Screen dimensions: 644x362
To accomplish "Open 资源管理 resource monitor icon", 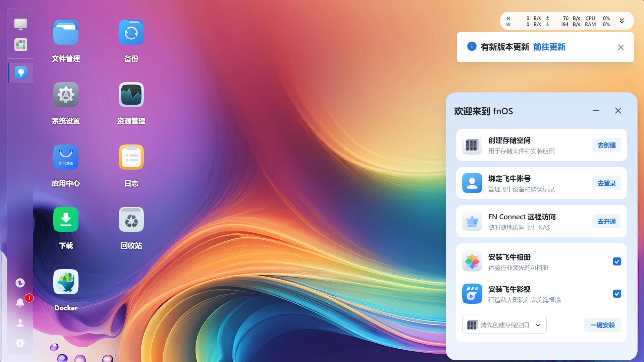I will tap(131, 95).
